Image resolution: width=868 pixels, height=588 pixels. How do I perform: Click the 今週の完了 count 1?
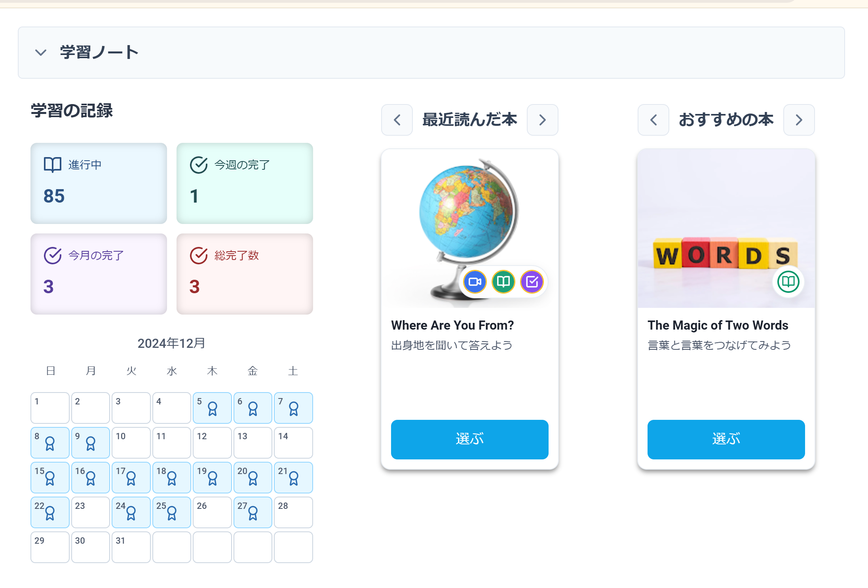(x=194, y=196)
